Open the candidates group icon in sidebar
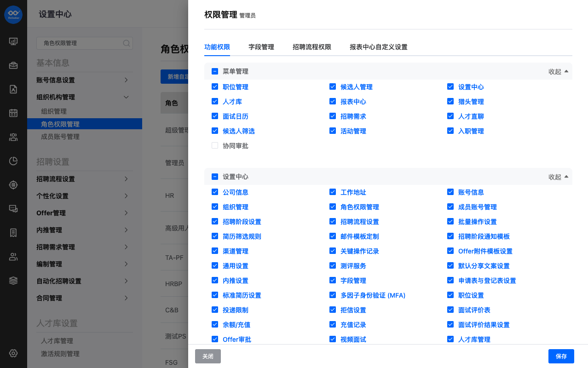588x368 pixels. (x=13, y=137)
